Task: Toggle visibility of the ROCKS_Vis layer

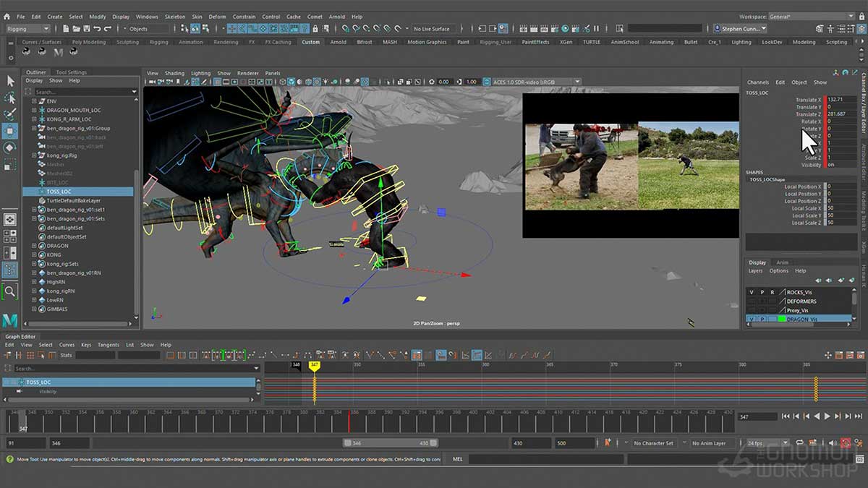Action: (751, 292)
